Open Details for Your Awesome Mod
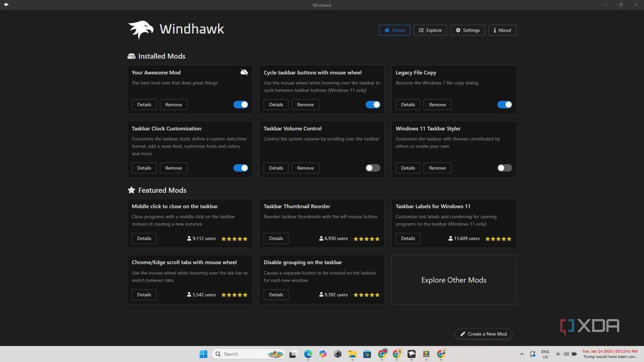Viewport: 644px width, 362px height. coord(144,105)
